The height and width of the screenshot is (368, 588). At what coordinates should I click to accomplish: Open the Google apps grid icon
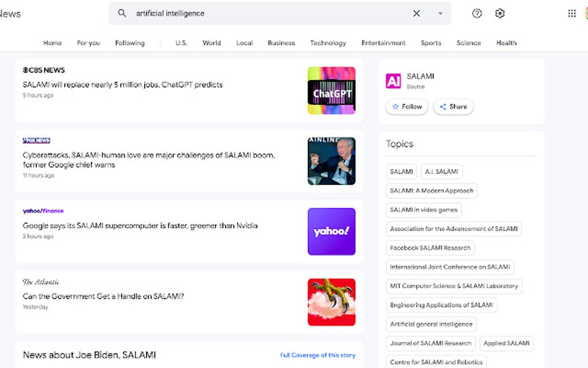click(572, 13)
